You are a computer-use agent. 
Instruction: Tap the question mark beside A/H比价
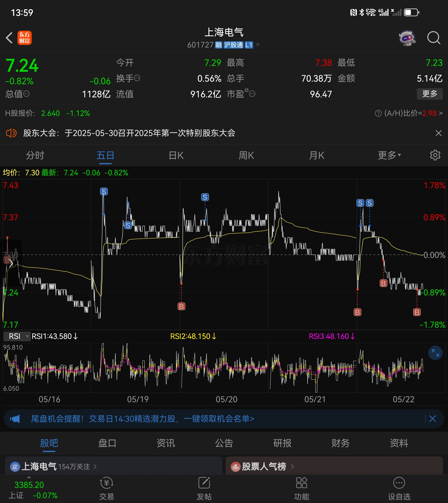pos(378,113)
